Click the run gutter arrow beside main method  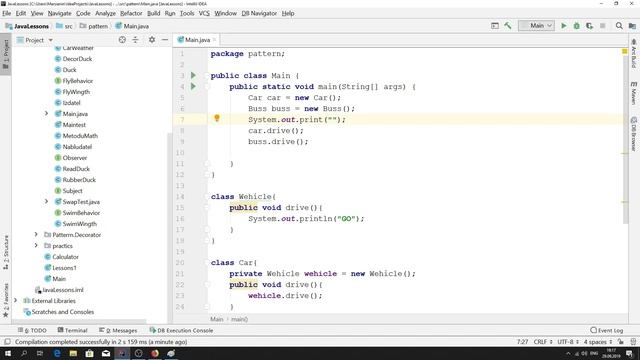click(193, 87)
